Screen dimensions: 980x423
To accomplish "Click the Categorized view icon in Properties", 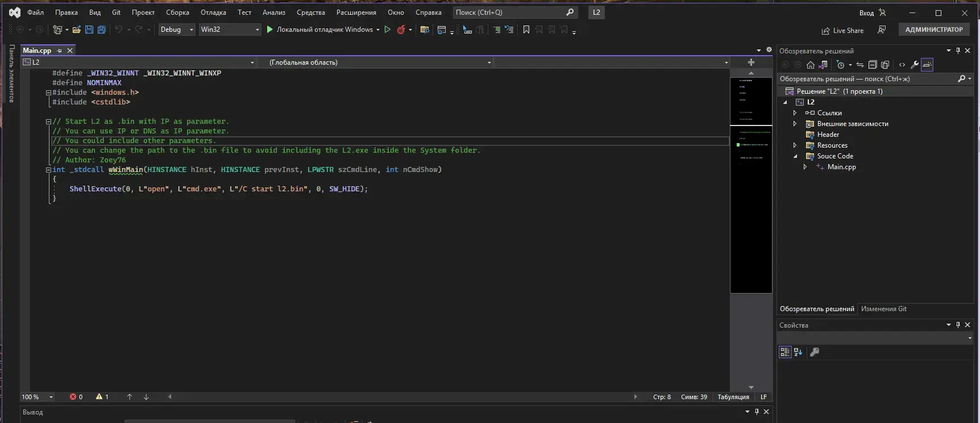I will coord(785,352).
